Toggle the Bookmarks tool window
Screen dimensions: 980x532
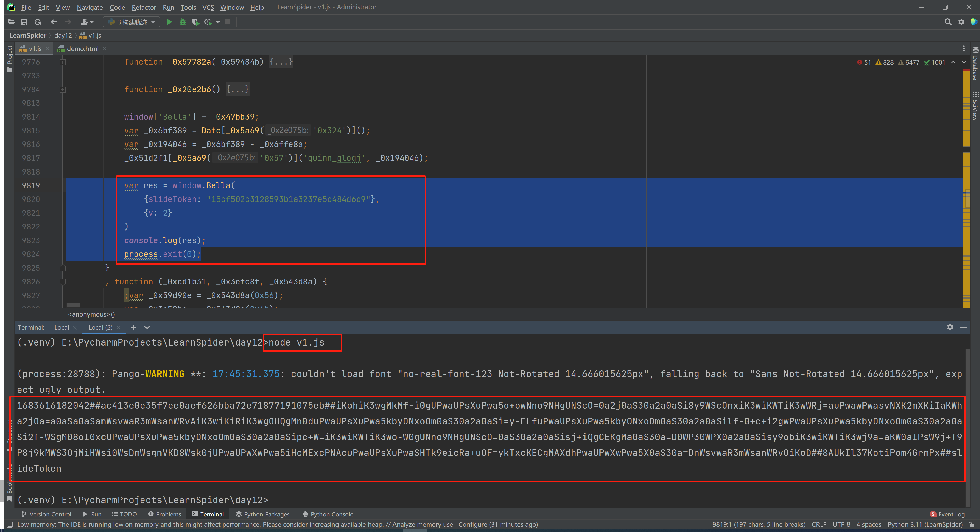tap(9, 483)
